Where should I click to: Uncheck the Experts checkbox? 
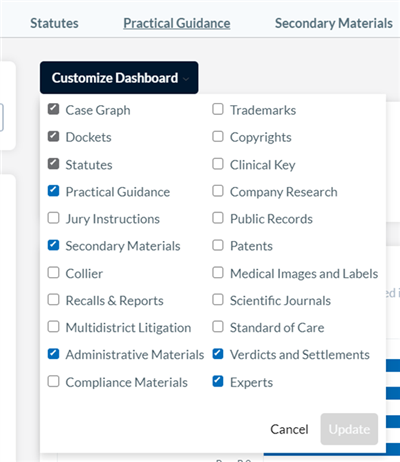(218, 381)
